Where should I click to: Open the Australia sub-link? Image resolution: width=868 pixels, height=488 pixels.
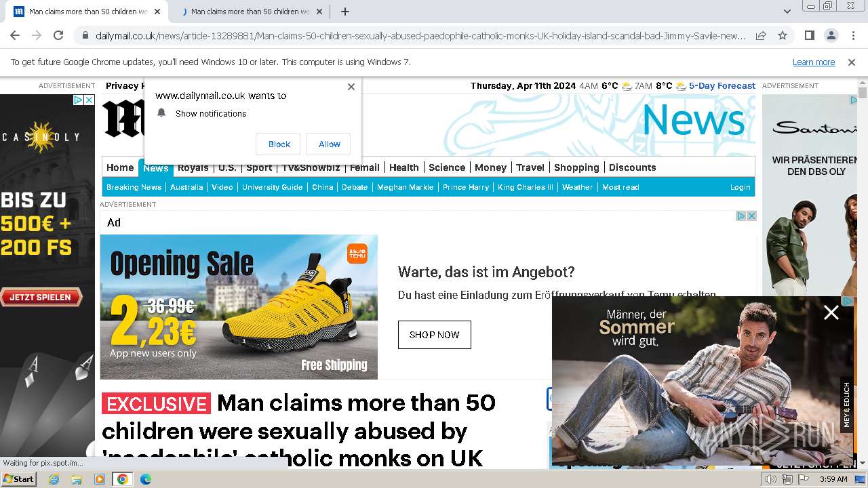186,187
